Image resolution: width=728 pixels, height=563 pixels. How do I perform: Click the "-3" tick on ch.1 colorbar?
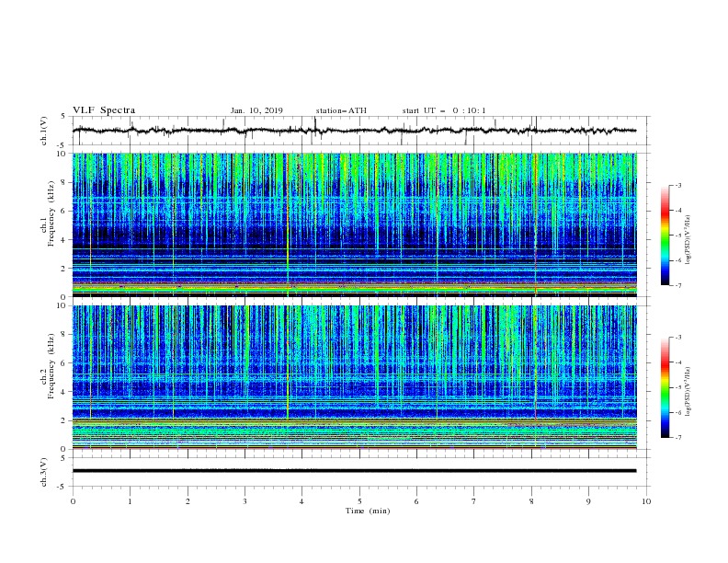678,185
